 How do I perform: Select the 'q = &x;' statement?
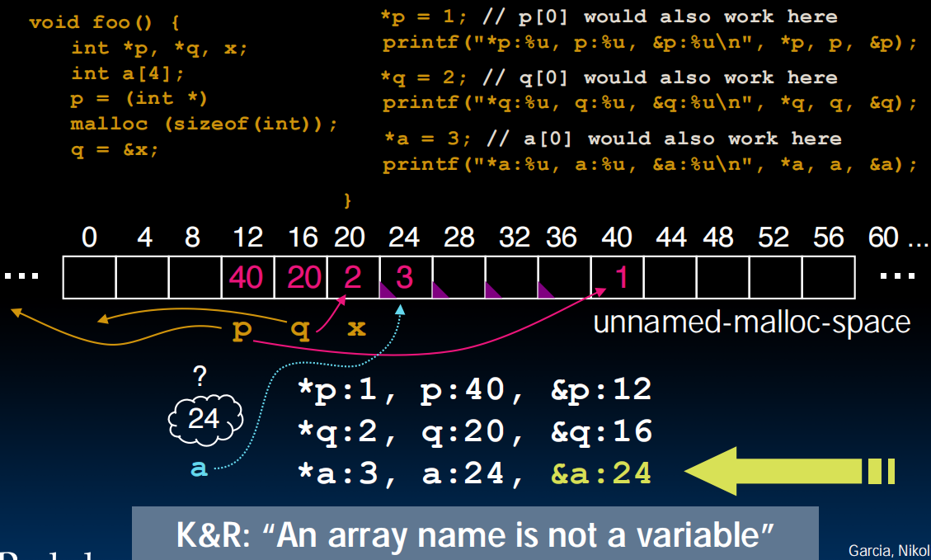tap(115, 149)
